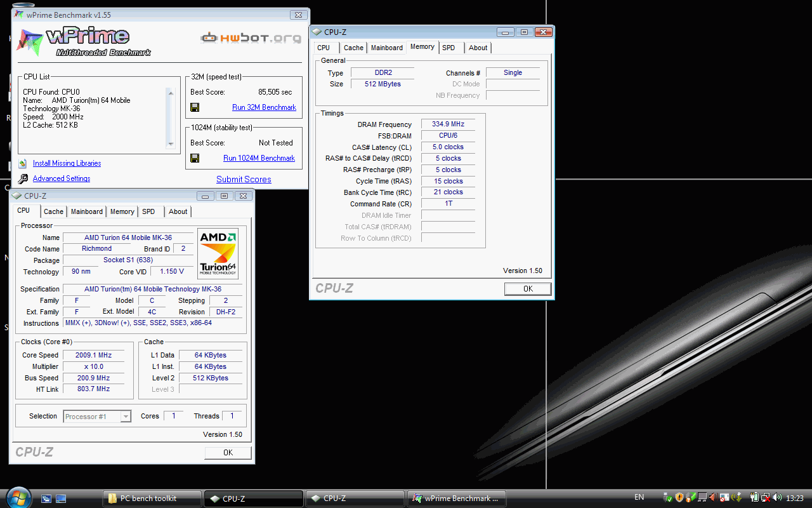Viewport: 812px width, 508px height.
Task: Click the Run 1024M Benchmark link
Action: (x=259, y=158)
